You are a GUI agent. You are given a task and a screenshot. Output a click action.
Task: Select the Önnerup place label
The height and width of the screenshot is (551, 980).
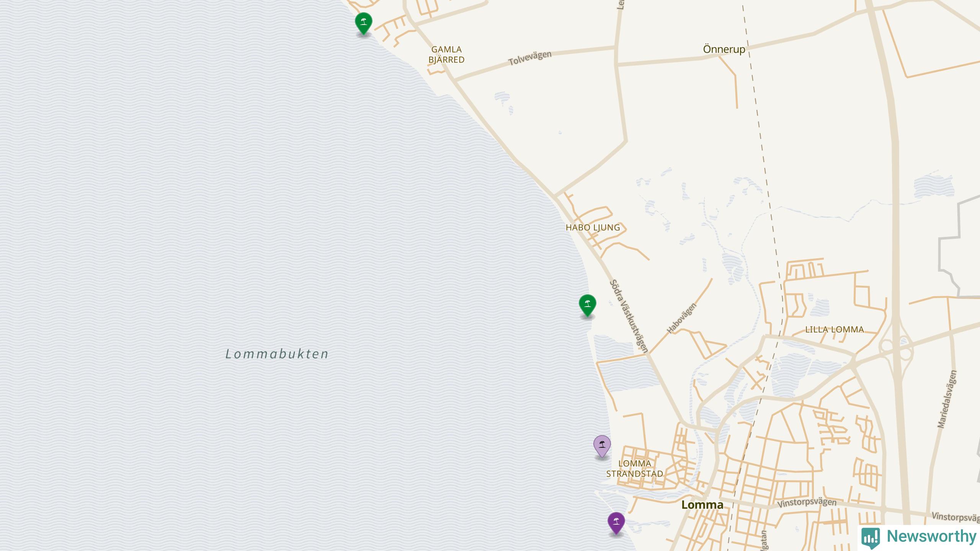coord(724,49)
